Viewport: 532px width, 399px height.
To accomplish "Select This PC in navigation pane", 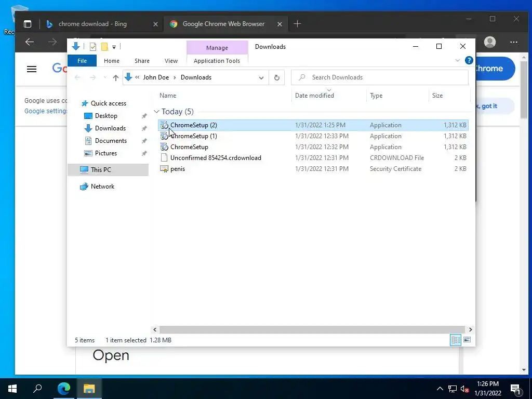I will pos(108,170).
